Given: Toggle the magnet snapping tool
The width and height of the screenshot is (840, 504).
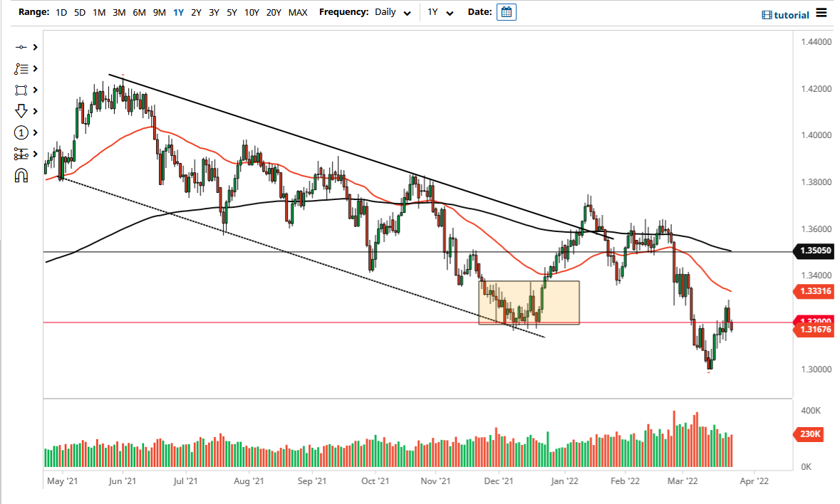Looking at the screenshot, I should click(x=22, y=174).
